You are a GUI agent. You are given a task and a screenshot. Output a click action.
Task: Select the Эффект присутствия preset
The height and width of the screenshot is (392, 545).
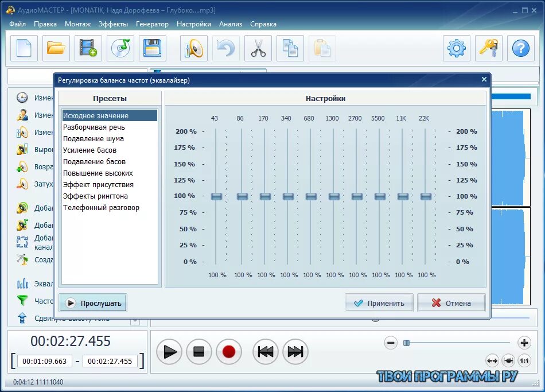tap(110, 184)
